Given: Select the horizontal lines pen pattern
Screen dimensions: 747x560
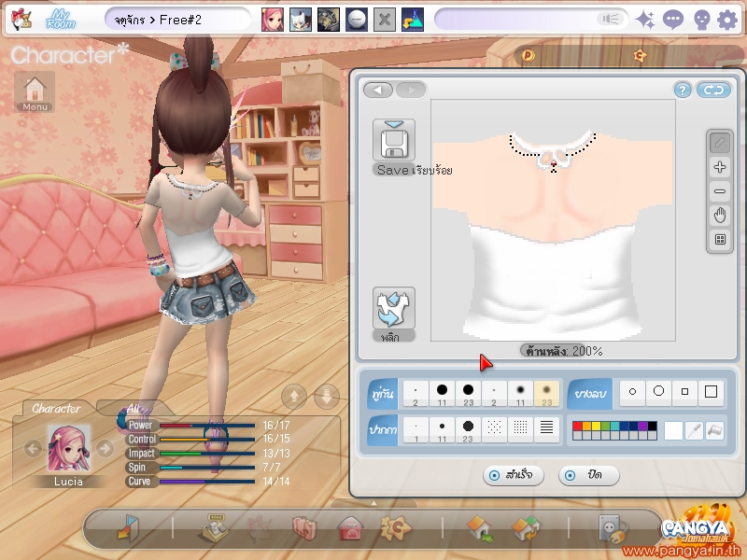Looking at the screenshot, I should (x=546, y=430).
